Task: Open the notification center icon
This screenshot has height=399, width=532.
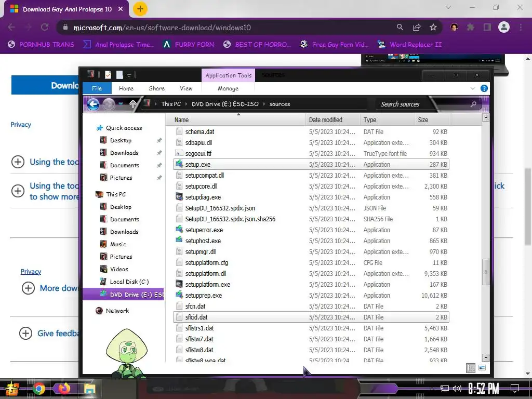Action: [x=515, y=389]
